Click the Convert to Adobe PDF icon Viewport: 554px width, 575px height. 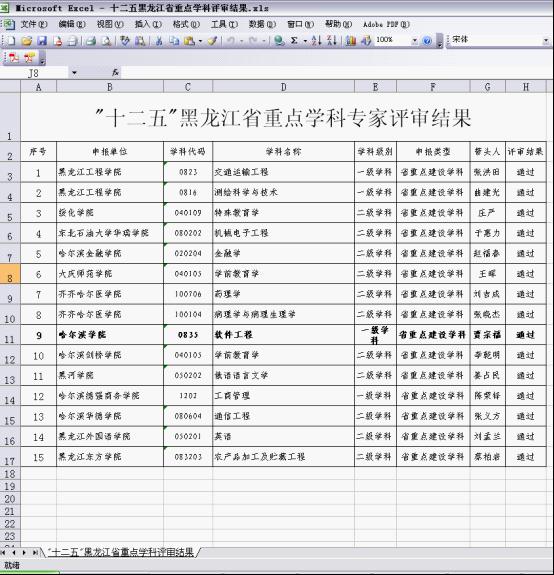[14, 58]
